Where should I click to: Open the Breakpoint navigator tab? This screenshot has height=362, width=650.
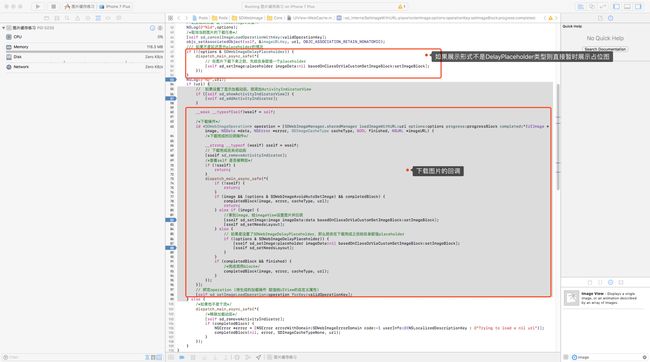pos(109,18)
